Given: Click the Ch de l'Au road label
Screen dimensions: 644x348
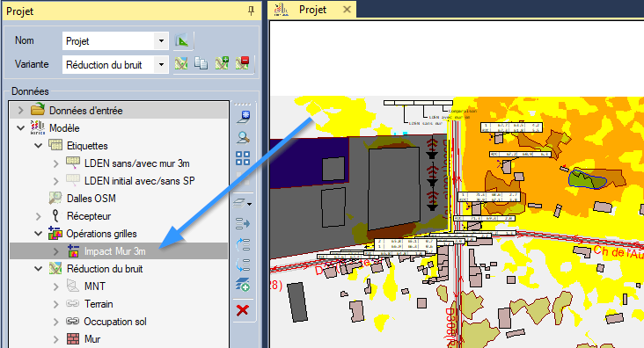Looking at the screenshot, I should (618, 251).
